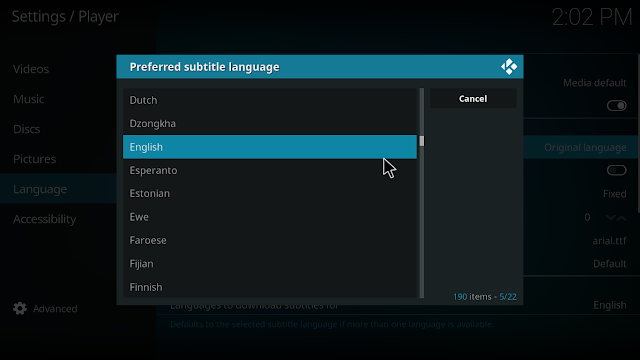Open Advanced settings level gear icon
Screen dimensions: 640x360
[20, 309]
